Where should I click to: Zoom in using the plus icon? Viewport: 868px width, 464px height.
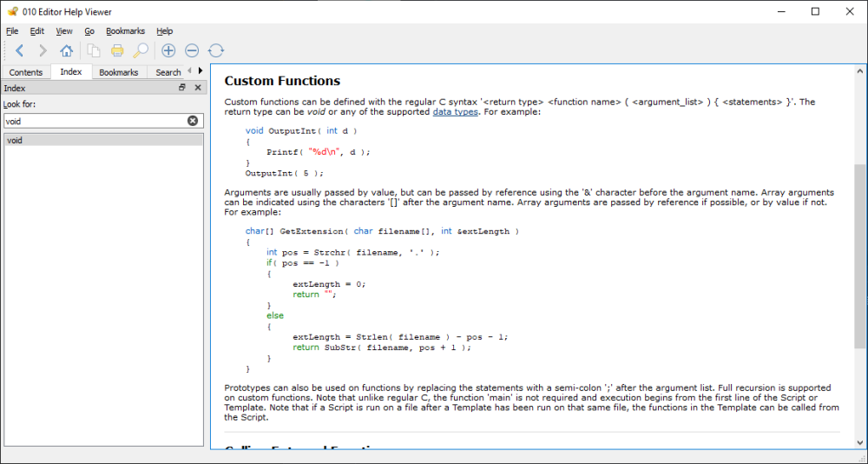[168, 50]
